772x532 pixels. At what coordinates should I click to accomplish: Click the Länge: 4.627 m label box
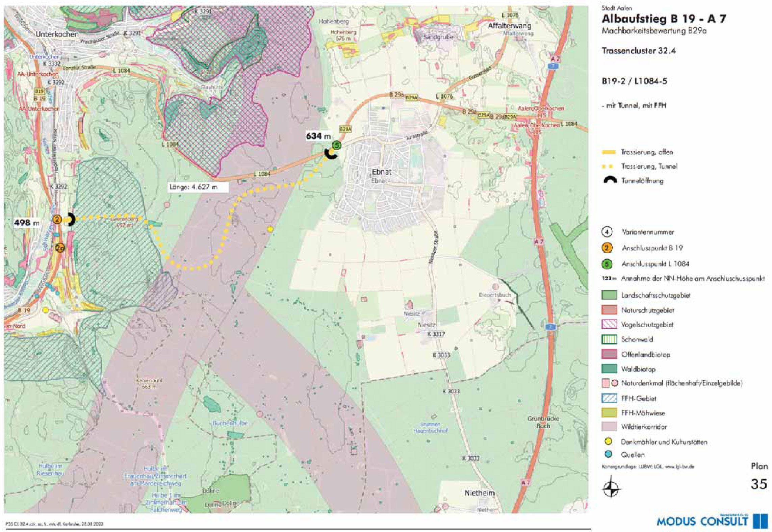198,187
